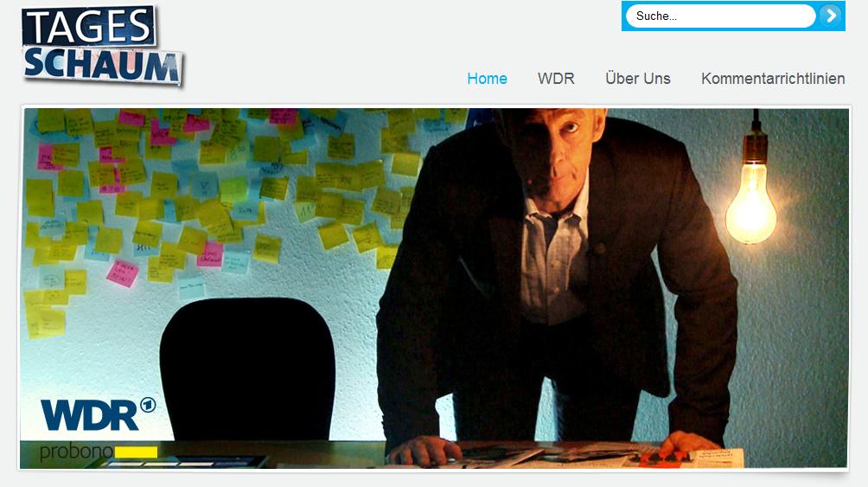Open the Kommentarrichtlinien link

tap(773, 79)
